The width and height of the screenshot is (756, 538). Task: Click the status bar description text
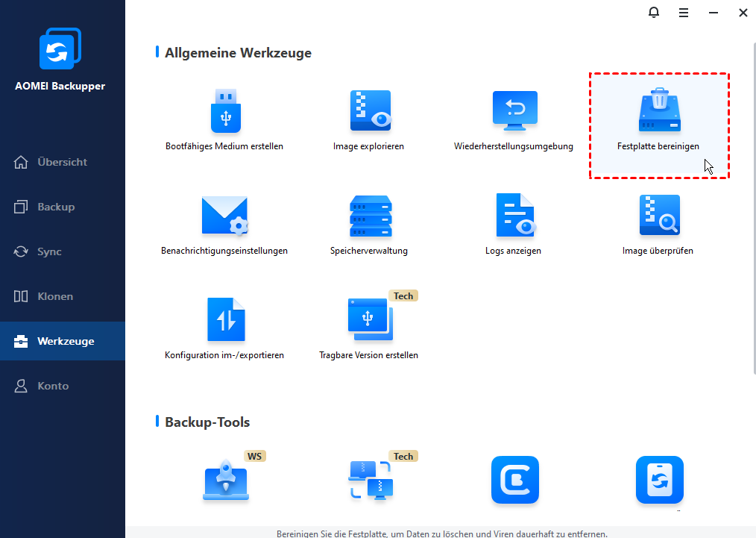[442, 534]
